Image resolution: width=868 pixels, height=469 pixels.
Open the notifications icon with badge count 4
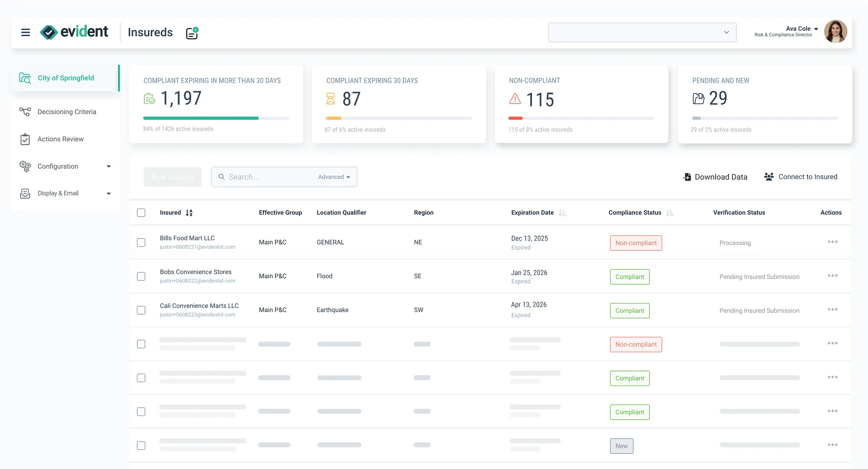click(x=191, y=33)
